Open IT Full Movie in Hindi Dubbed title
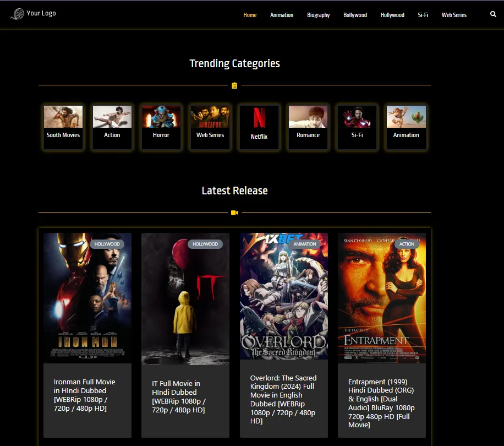 click(x=179, y=396)
